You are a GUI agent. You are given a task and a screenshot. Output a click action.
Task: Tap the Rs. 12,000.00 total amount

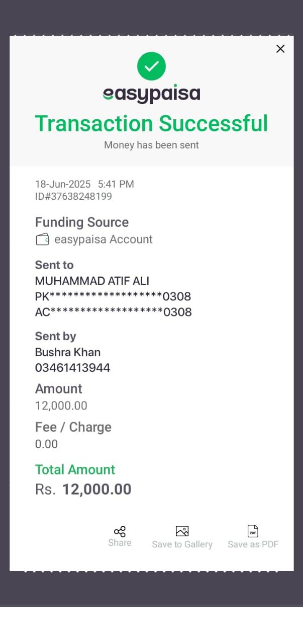83,489
